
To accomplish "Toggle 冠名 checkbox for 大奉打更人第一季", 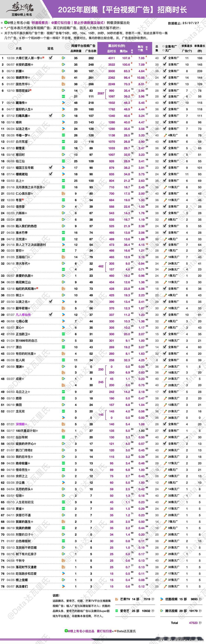I will coord(51,58).
